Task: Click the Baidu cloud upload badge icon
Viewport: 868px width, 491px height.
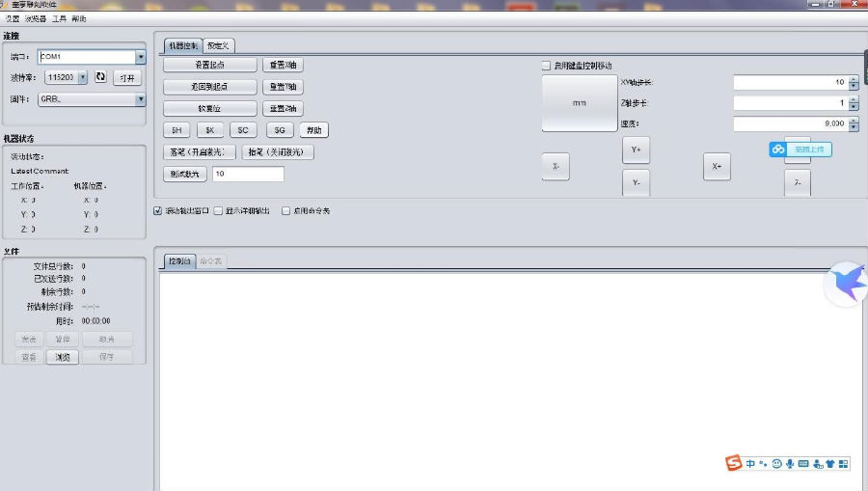Action: pyautogui.click(x=778, y=150)
